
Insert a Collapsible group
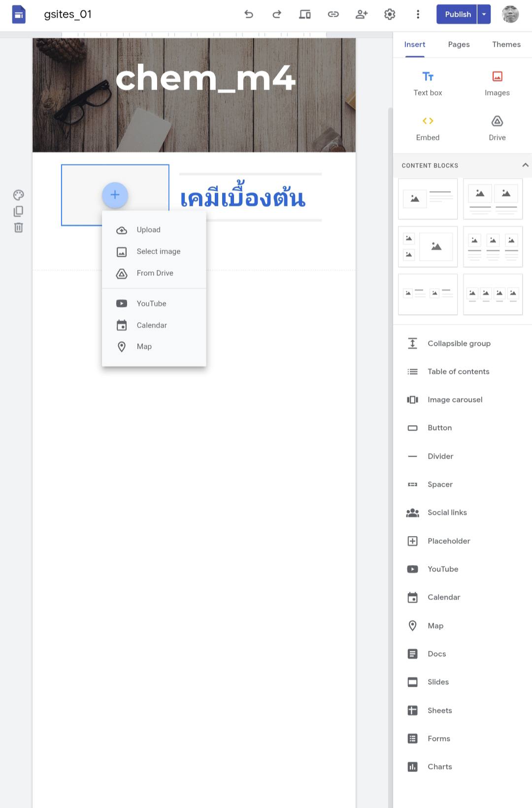pyautogui.click(x=459, y=343)
